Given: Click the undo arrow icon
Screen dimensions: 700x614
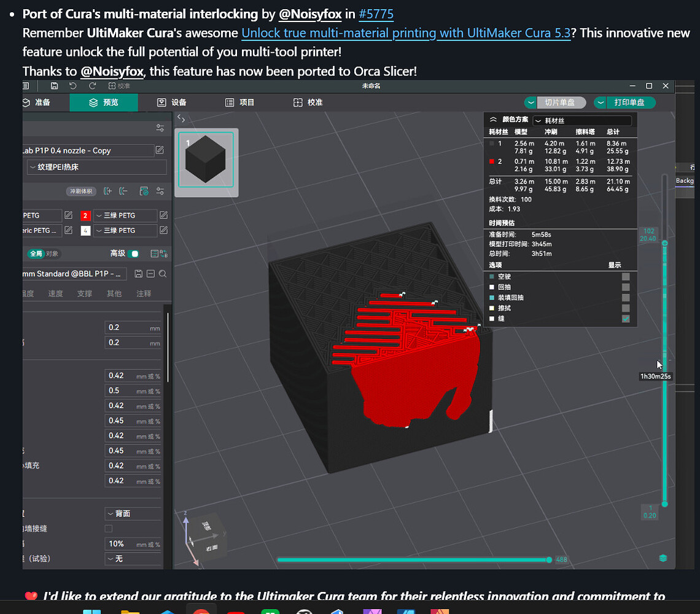Looking at the screenshot, I should [73, 86].
